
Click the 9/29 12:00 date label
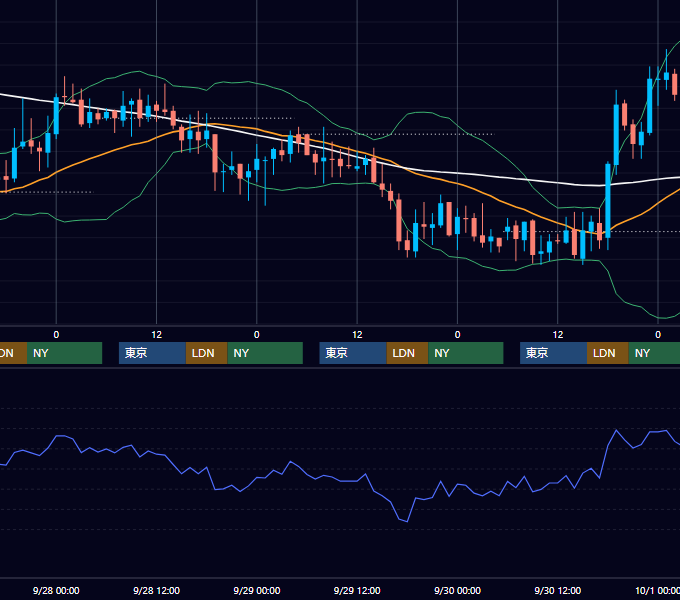click(x=357, y=590)
